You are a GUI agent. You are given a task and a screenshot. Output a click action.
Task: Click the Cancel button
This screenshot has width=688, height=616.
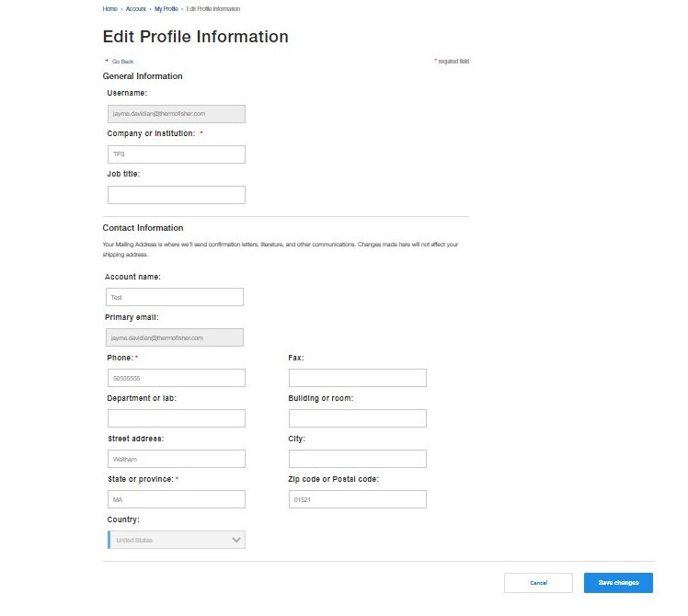pos(538,583)
